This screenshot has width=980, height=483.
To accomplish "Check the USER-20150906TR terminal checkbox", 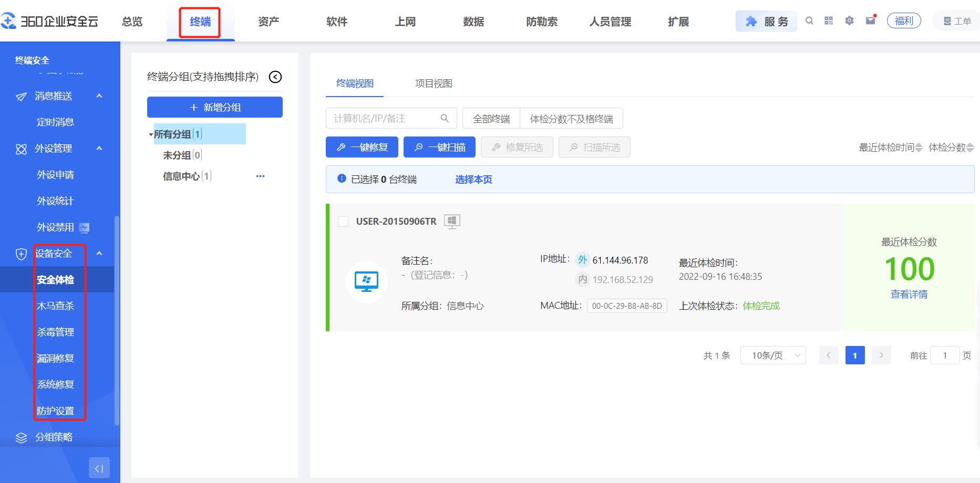I will [x=343, y=222].
